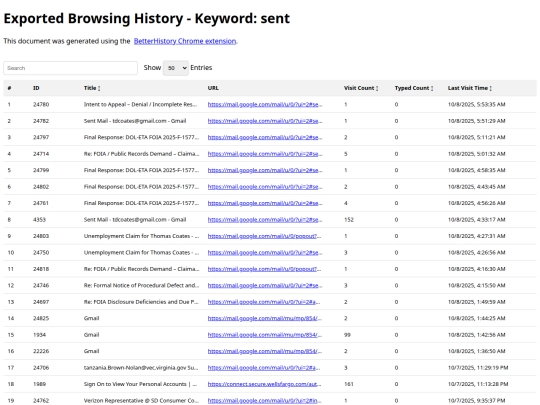The image size is (540, 405).
Task: Open URL link for Verizon Representative row
Action: coord(264,401)
